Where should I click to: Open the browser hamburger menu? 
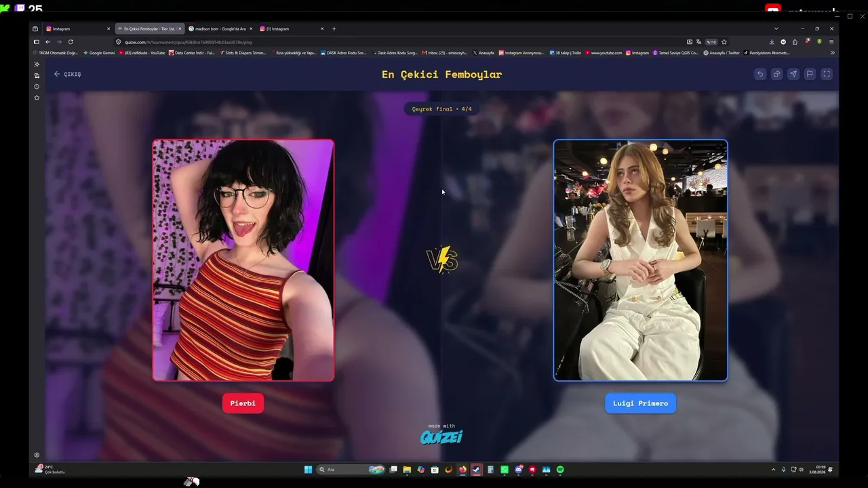(831, 42)
